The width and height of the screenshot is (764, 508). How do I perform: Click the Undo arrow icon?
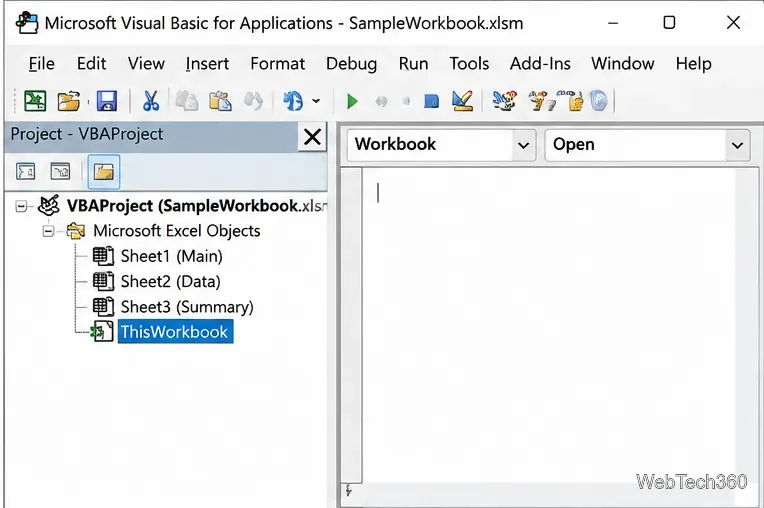[x=293, y=101]
